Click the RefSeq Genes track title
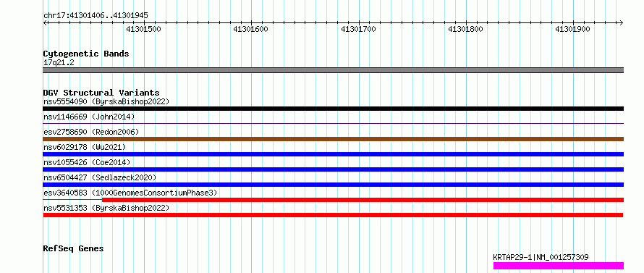The height and width of the screenshot is (273, 644). pyautogui.click(x=74, y=249)
